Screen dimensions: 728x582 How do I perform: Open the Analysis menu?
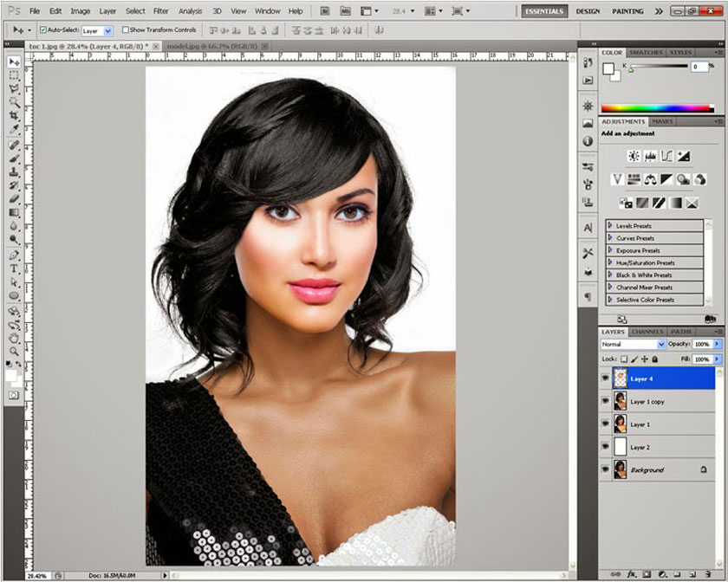pyautogui.click(x=190, y=10)
